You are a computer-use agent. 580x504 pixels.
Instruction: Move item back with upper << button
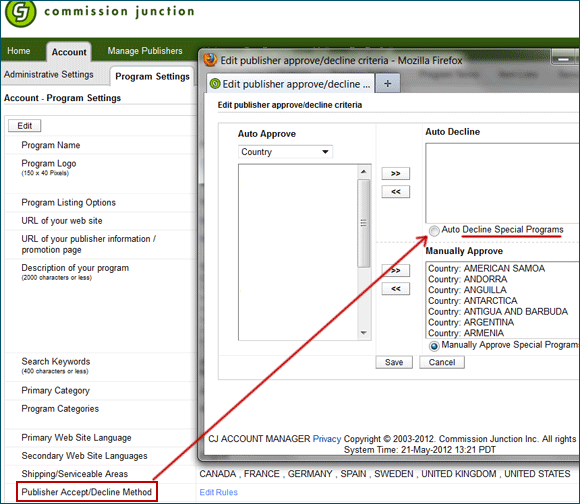[x=395, y=192]
